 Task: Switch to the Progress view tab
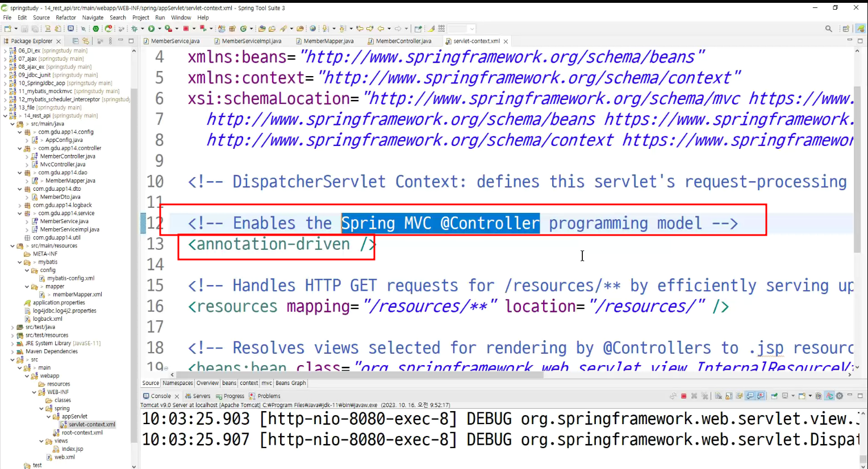click(x=230, y=396)
